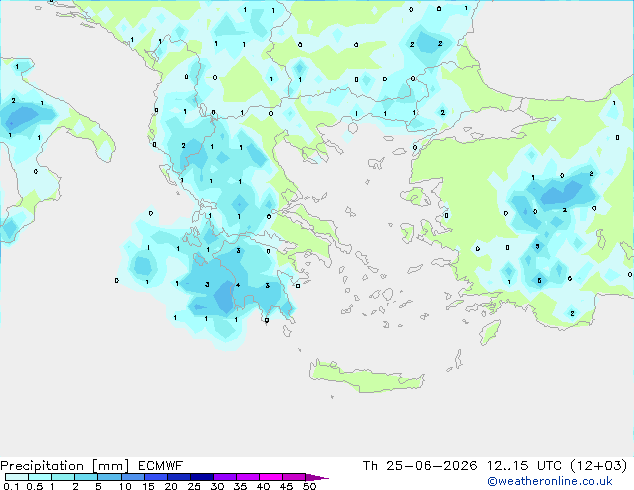Pick the 20 mm legend color swatch
This screenshot has height=490, width=634.
(178, 477)
